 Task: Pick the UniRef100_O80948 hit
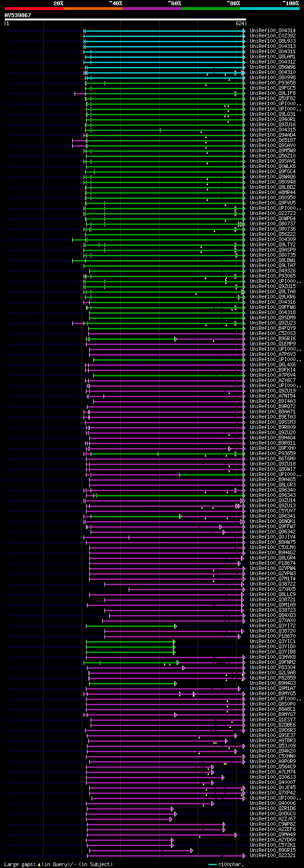point(273,182)
